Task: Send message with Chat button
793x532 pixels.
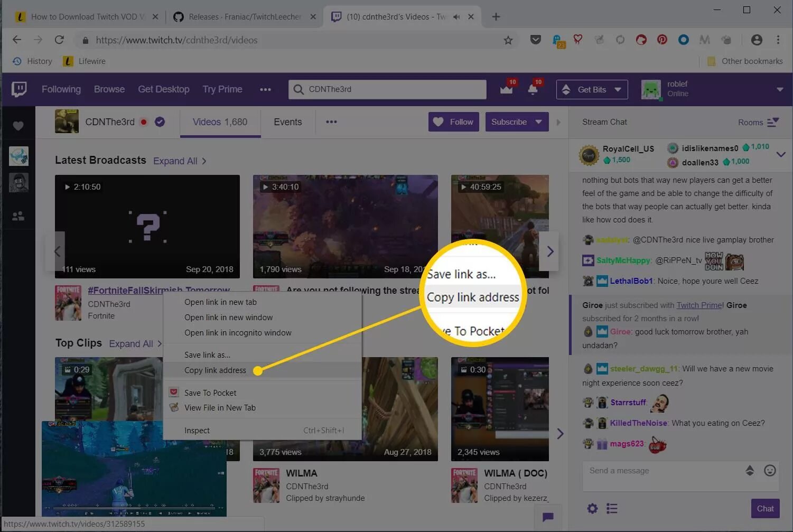Action: (x=765, y=509)
